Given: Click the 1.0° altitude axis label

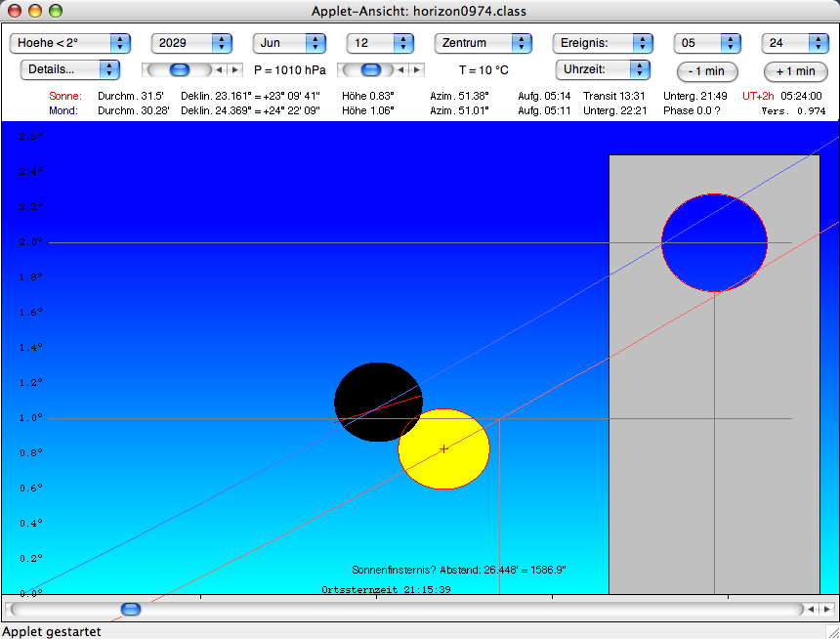Looking at the screenshot, I should point(31,418).
